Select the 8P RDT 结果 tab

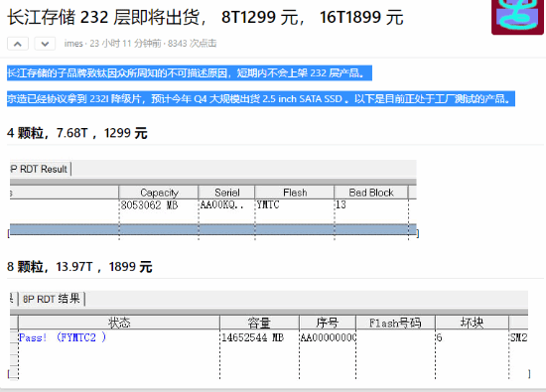[52, 299]
